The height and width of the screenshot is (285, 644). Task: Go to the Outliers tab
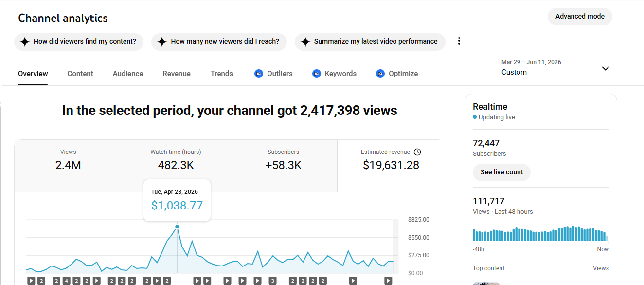[273, 74]
